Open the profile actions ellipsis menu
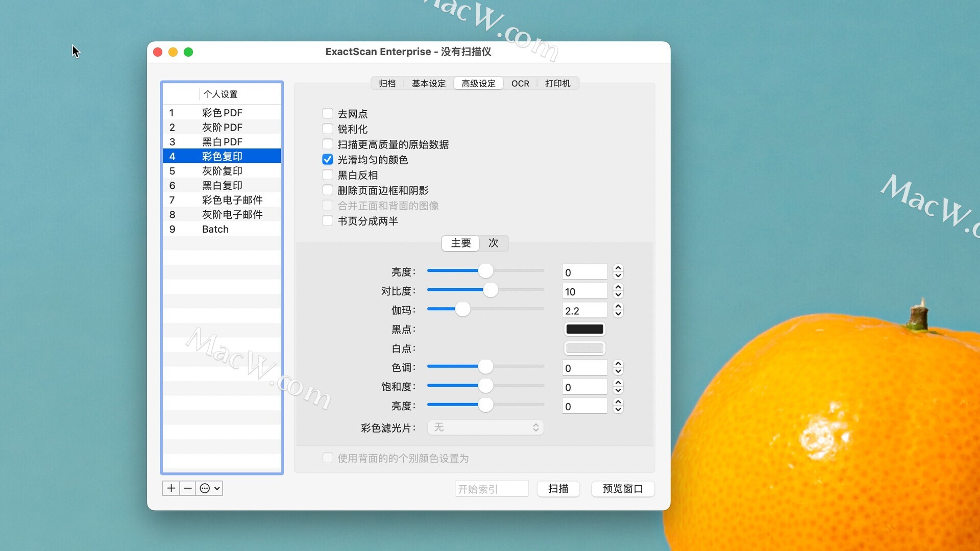The width and height of the screenshot is (980, 551). click(209, 488)
